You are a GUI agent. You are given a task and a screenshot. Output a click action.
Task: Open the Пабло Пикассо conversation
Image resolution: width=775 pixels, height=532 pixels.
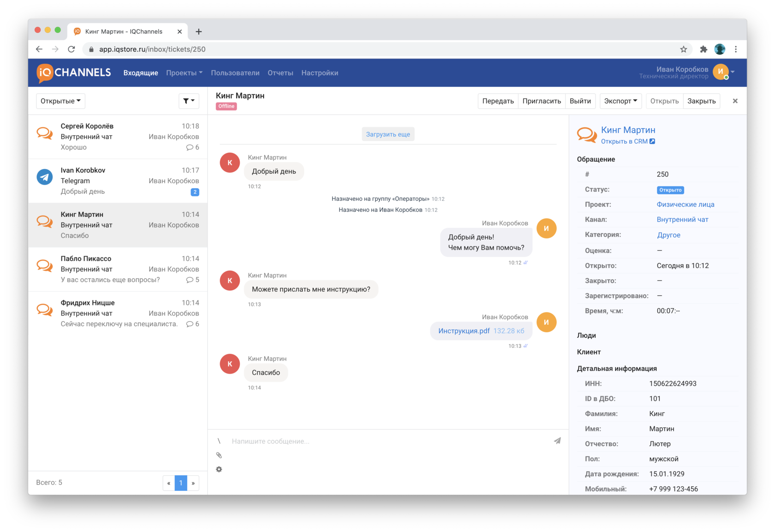[x=118, y=269]
